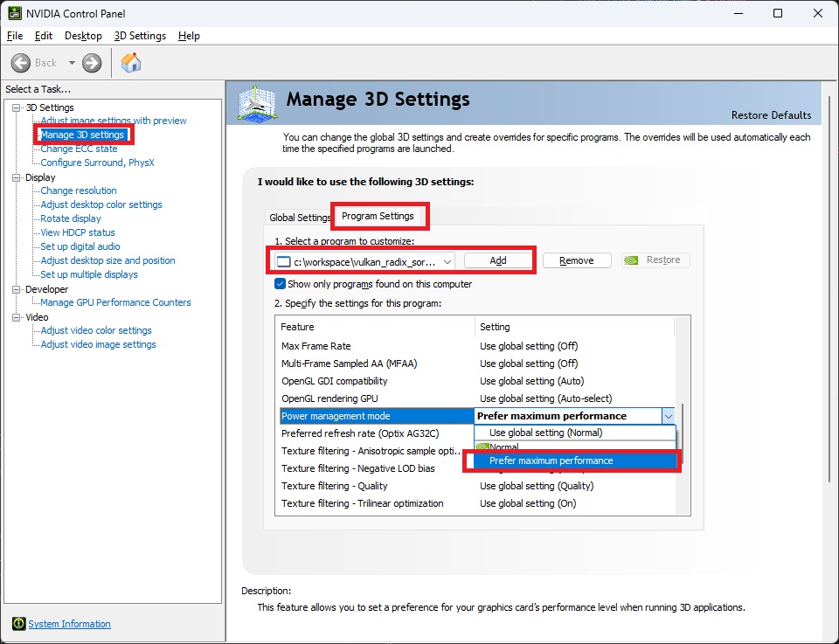Open the Desktop menu

pyautogui.click(x=83, y=36)
